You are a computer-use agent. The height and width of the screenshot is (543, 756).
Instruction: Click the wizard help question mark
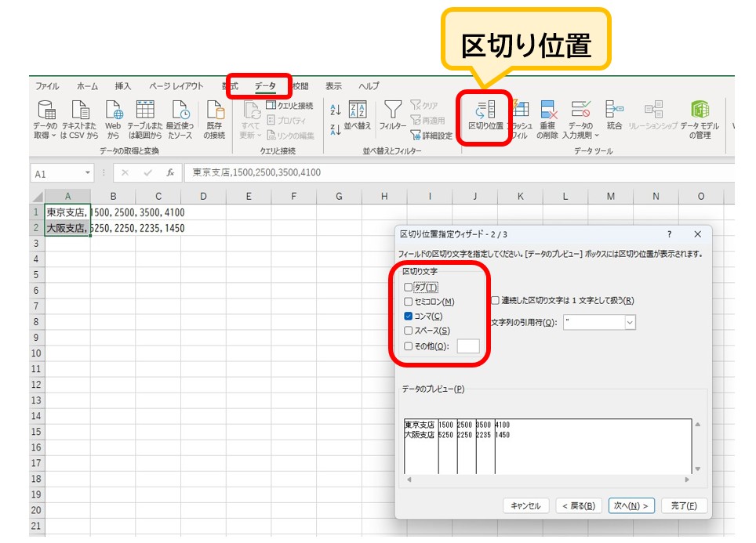tap(669, 234)
